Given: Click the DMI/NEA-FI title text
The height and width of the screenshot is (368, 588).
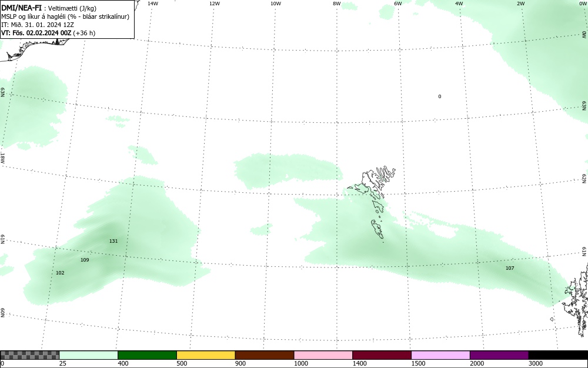Looking at the screenshot, I should click(21, 8).
